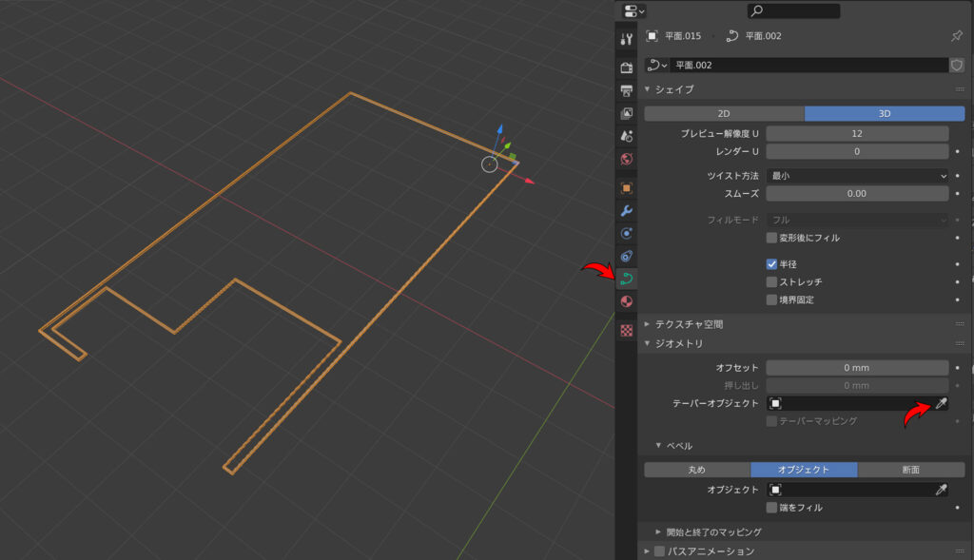Screen dimensions: 974x560
Task: Click the レンダー U value field
Action: [x=857, y=151]
